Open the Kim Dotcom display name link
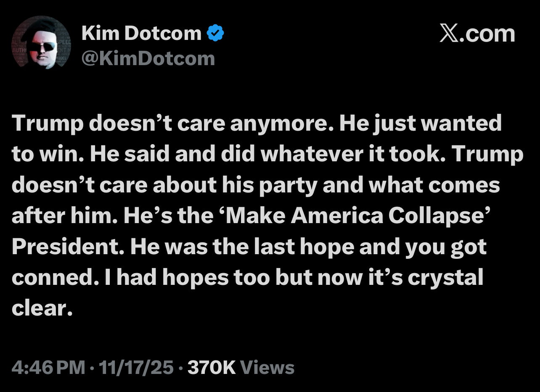 [x=142, y=33]
